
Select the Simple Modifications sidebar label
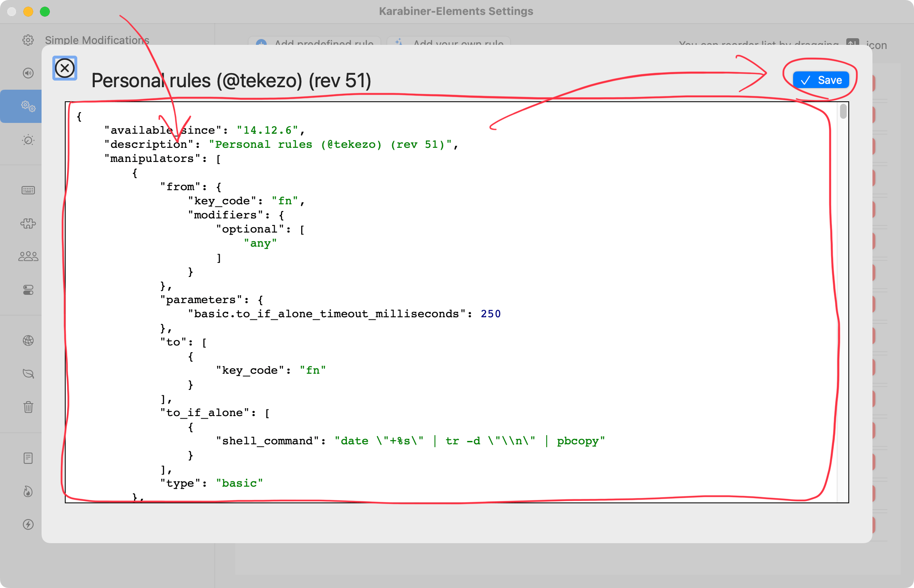click(97, 40)
